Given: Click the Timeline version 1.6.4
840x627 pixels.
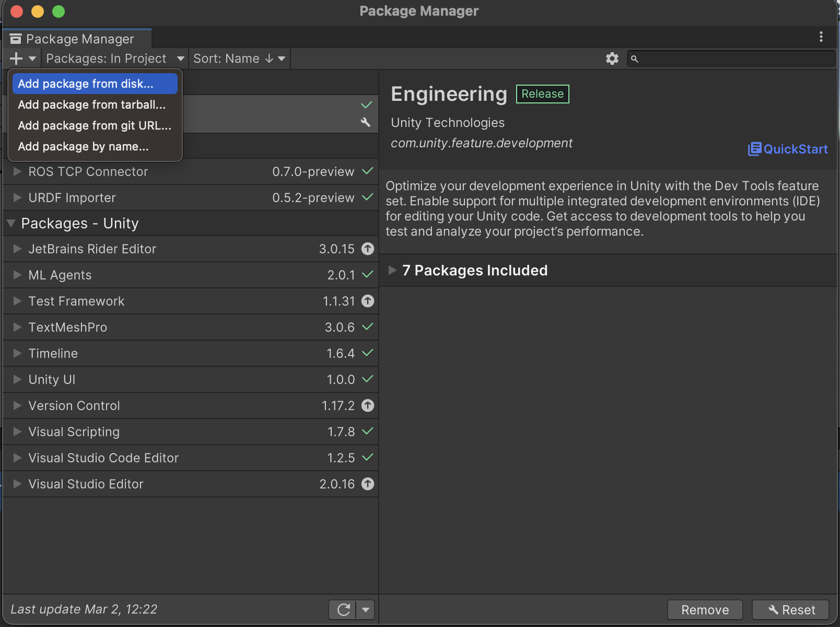Looking at the screenshot, I should (x=341, y=353).
